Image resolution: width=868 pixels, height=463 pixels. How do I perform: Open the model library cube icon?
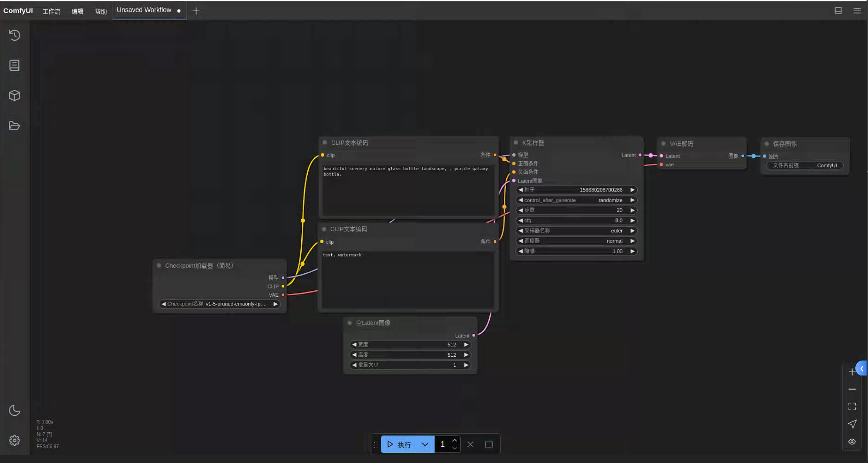14,95
